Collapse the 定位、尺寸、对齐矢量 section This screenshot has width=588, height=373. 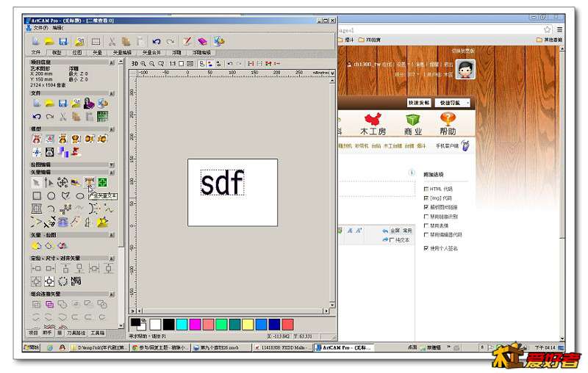pos(112,258)
